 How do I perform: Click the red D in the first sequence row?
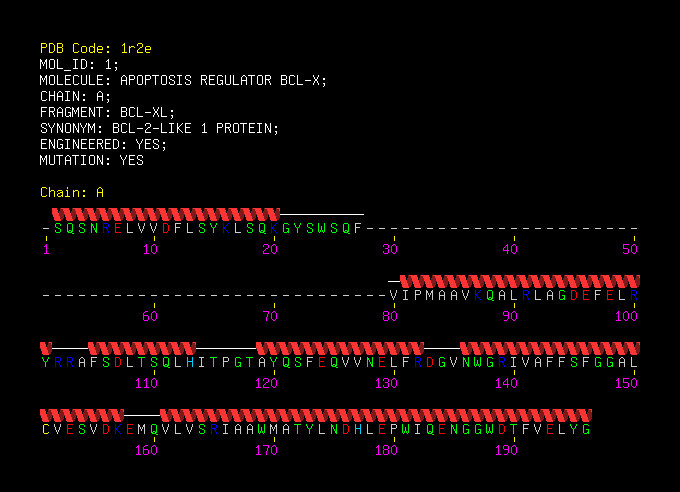(x=166, y=228)
